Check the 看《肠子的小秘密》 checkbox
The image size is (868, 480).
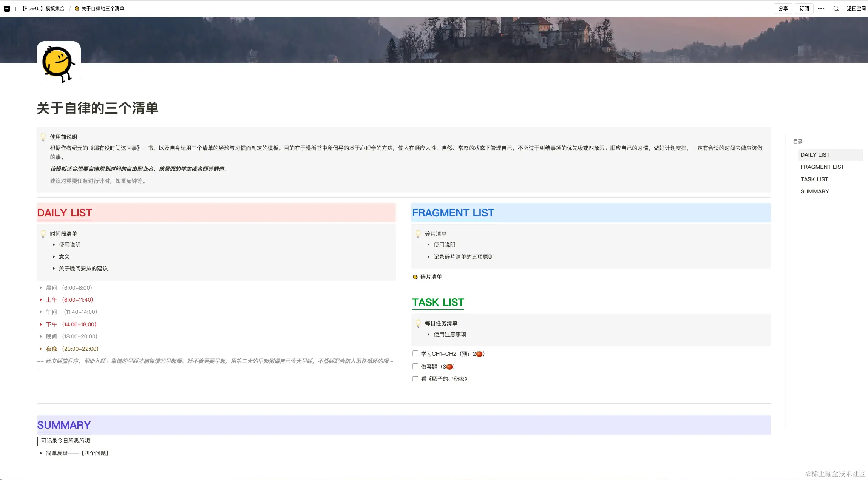point(415,379)
